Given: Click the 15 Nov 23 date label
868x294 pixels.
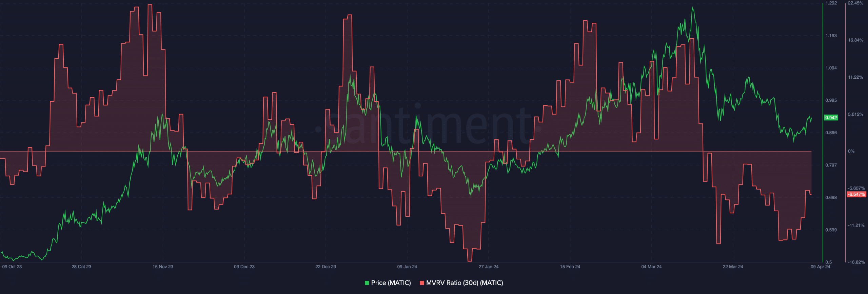Looking at the screenshot, I should tap(163, 267).
